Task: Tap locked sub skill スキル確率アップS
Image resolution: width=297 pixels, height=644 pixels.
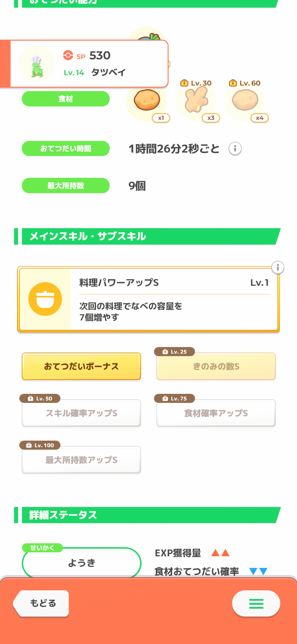Action: 81,413
